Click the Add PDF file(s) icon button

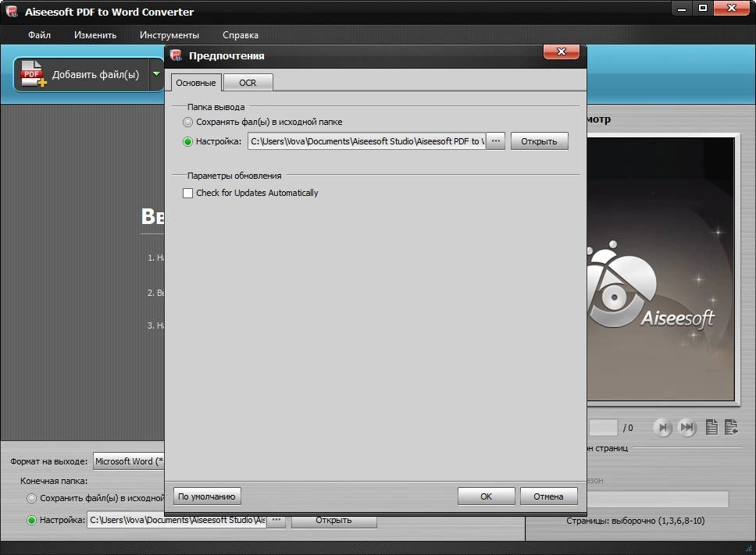click(x=80, y=74)
